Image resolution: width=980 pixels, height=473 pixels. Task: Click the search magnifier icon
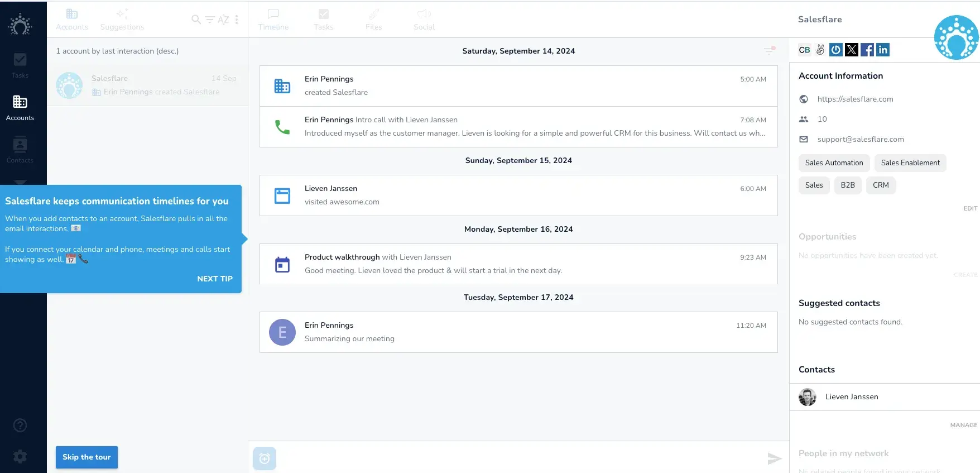pyautogui.click(x=196, y=20)
